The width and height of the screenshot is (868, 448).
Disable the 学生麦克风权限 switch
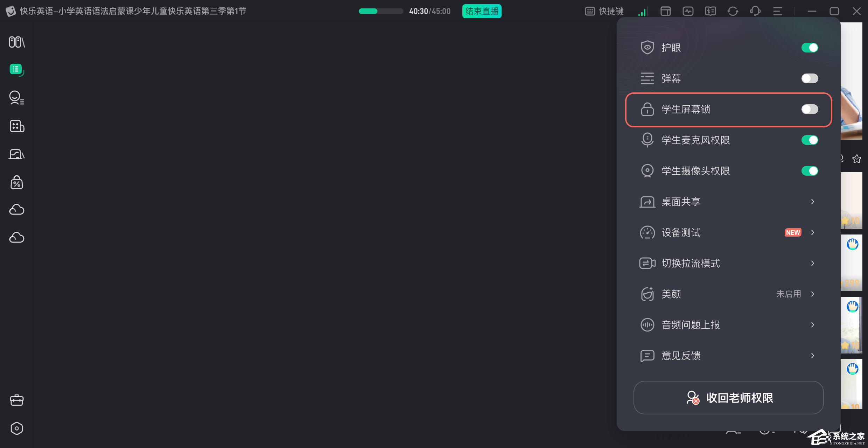(x=810, y=140)
